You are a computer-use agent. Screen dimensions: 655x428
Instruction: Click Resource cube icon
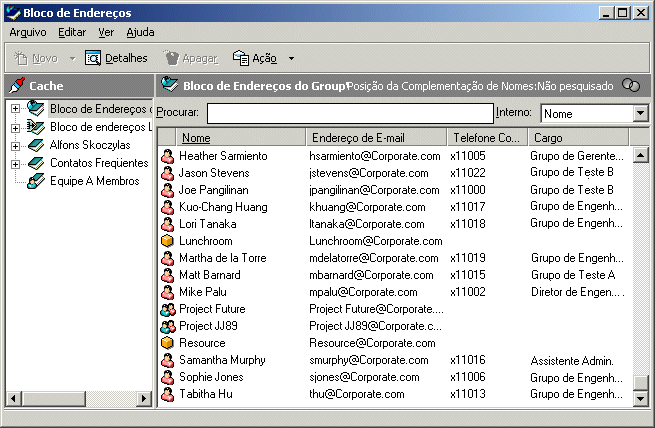tap(168, 343)
